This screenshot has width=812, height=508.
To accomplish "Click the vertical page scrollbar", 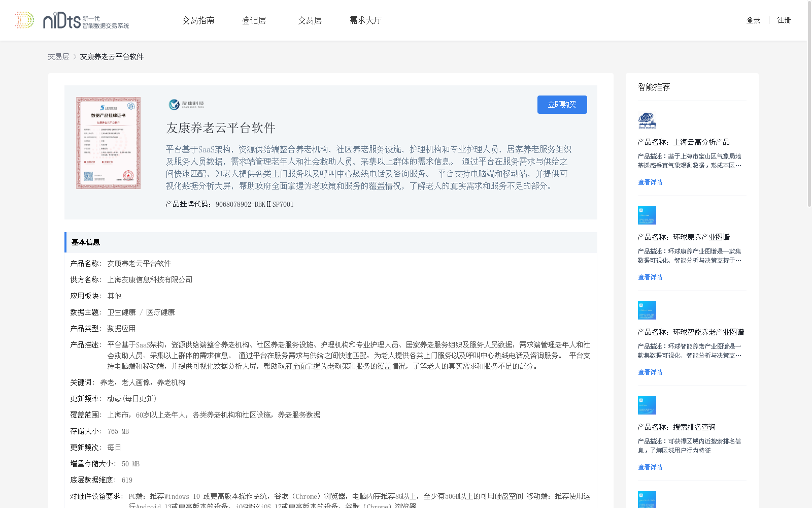I will (809, 104).
